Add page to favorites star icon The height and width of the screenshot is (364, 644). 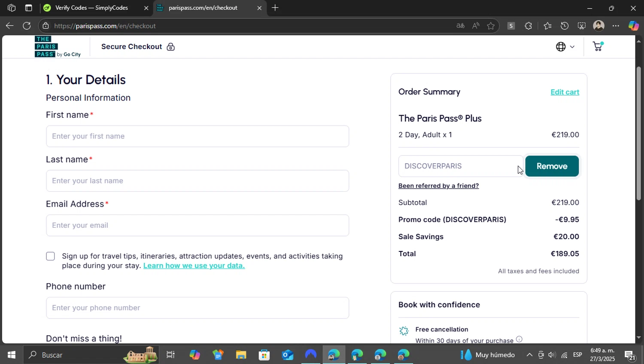(491, 26)
